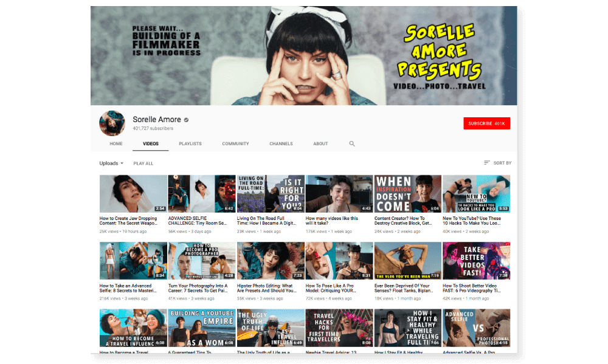Open 'The Vlog You've Been Waiting' thumbnail

coord(407,261)
